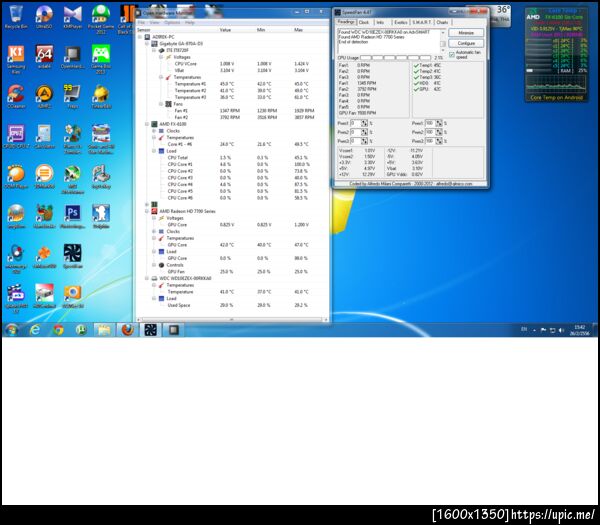Collapse the Fans node in Open Hardware Monitor

pyautogui.click(x=161, y=104)
